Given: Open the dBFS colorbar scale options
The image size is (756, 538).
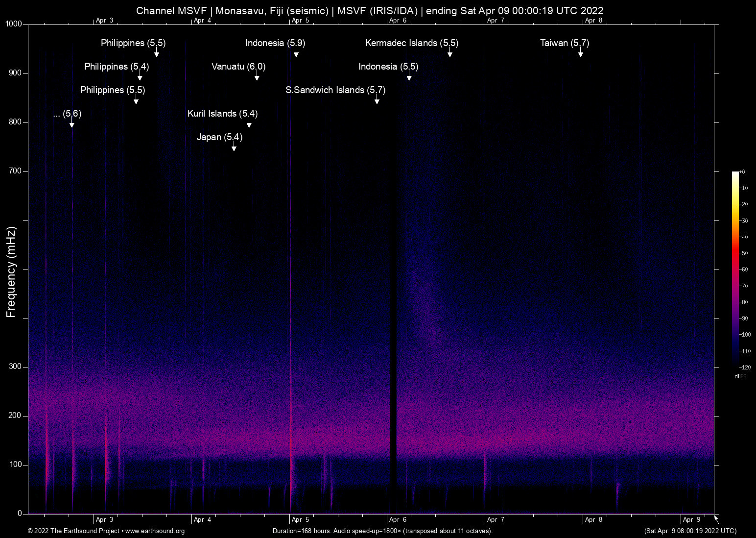Looking at the screenshot, I should pyautogui.click(x=741, y=376).
